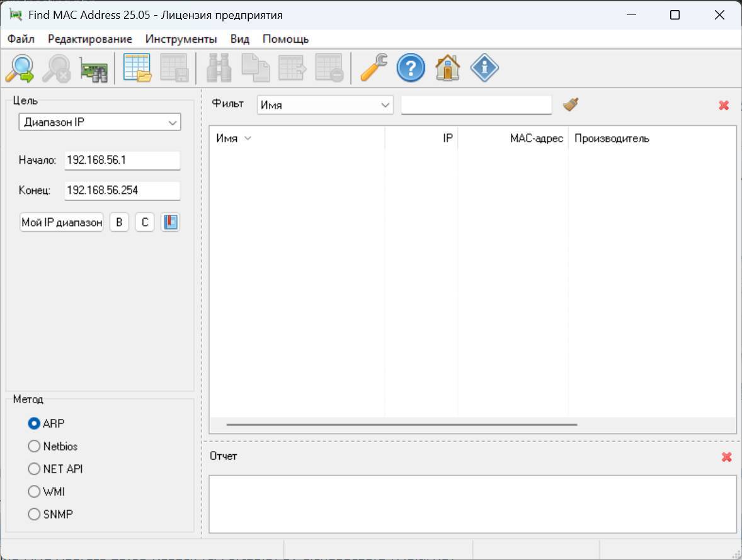Click the Мой IP диапазон button
This screenshot has height=560, width=742.
62,222
